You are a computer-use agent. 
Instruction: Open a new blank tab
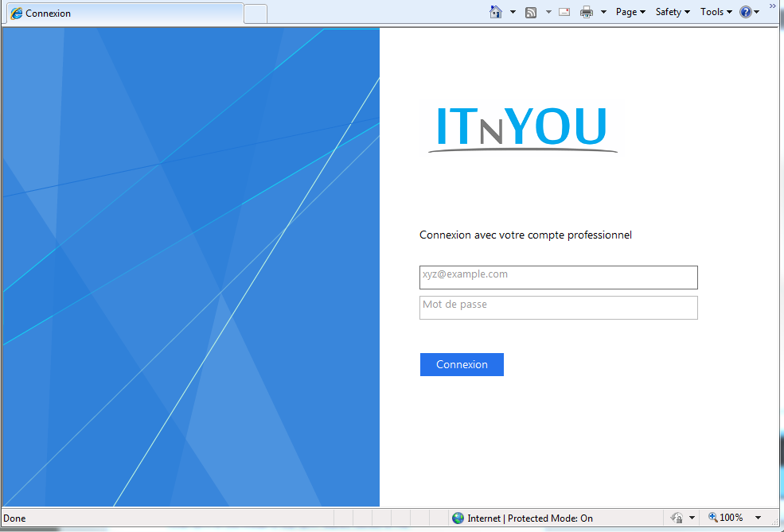(255, 14)
